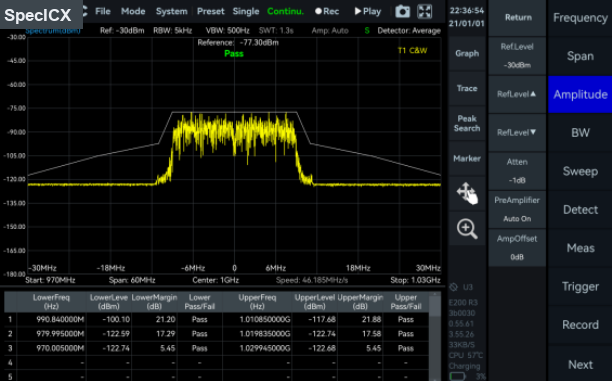Click the U3 connection status icon

(x=453, y=287)
